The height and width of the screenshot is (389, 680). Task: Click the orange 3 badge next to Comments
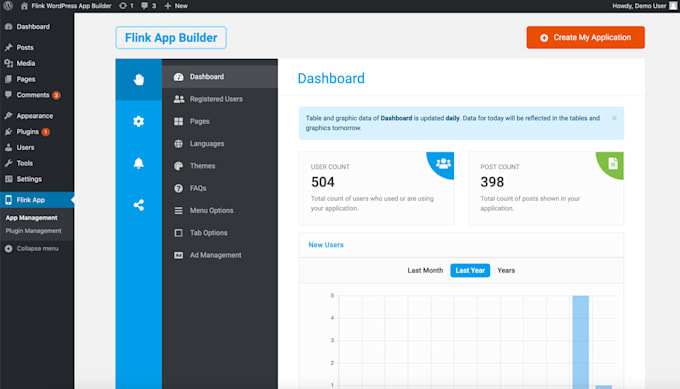(x=56, y=95)
